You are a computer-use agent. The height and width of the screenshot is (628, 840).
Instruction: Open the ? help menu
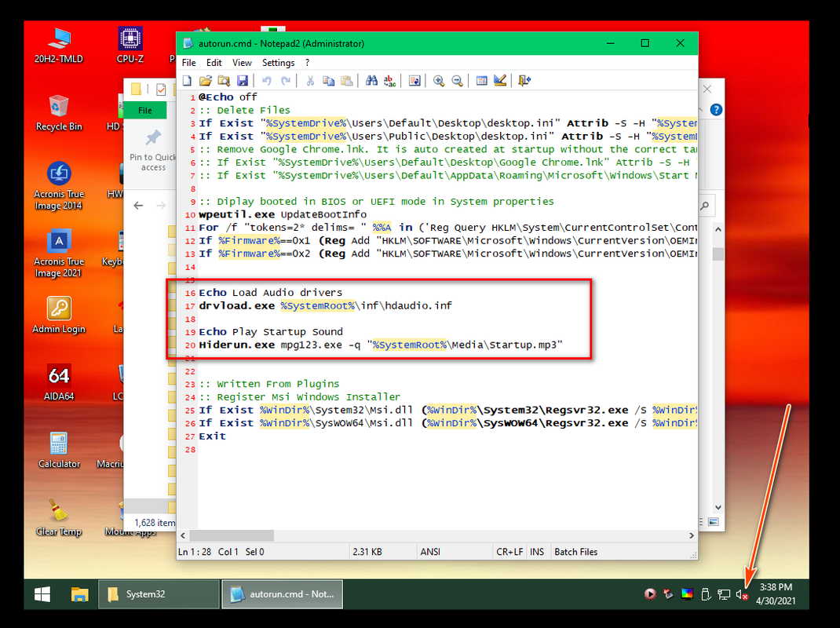[x=307, y=63]
